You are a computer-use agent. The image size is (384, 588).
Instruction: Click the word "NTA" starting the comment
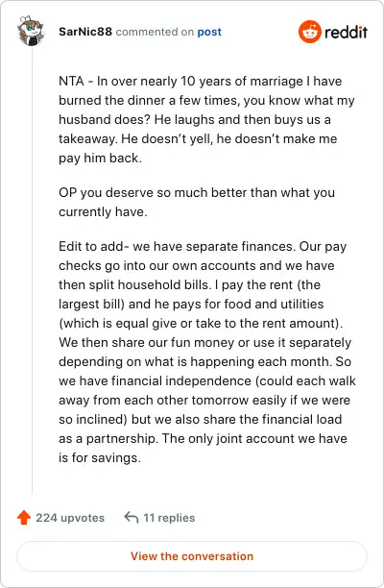[71, 81]
